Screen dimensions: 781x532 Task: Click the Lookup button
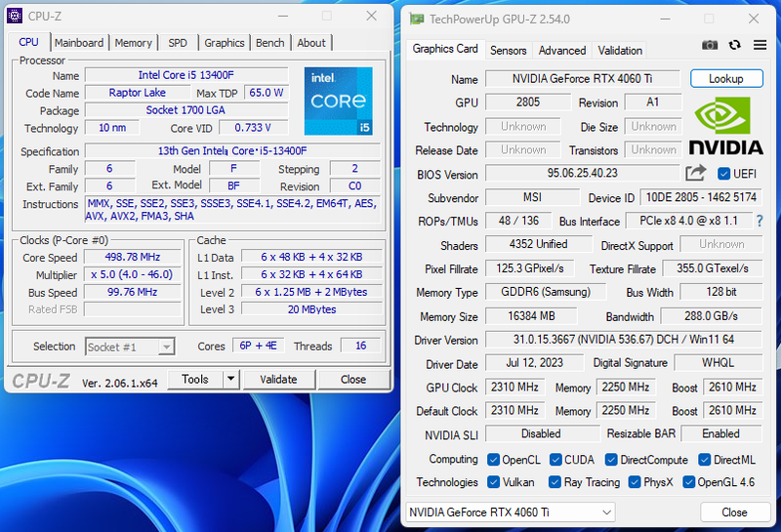tap(725, 79)
